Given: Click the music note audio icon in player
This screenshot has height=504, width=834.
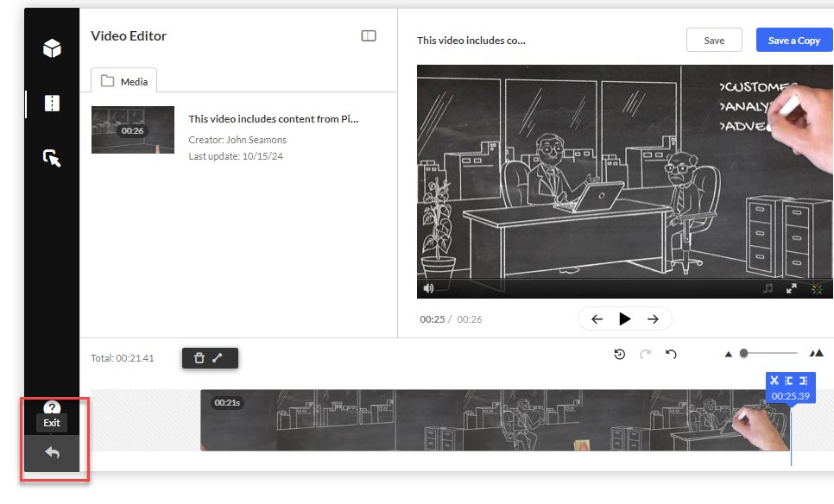Looking at the screenshot, I should (x=768, y=289).
